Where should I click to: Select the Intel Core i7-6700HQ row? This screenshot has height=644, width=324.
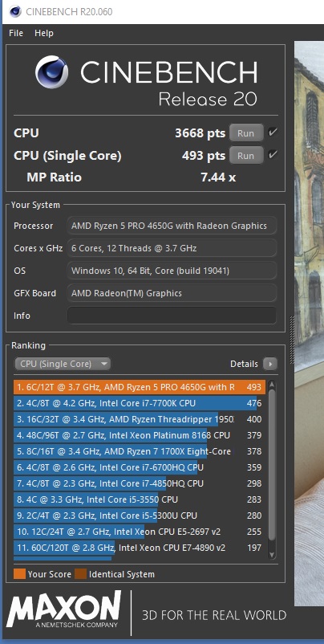click(x=140, y=467)
